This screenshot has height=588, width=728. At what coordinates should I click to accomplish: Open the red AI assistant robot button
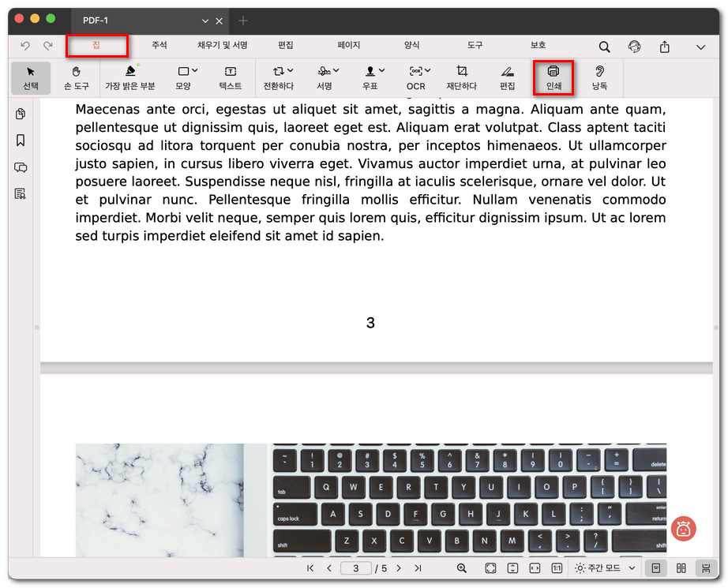[x=683, y=529]
